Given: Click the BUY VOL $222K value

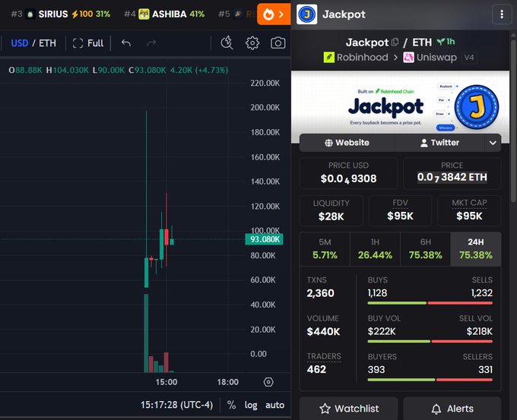Looking at the screenshot, I should (x=382, y=331).
